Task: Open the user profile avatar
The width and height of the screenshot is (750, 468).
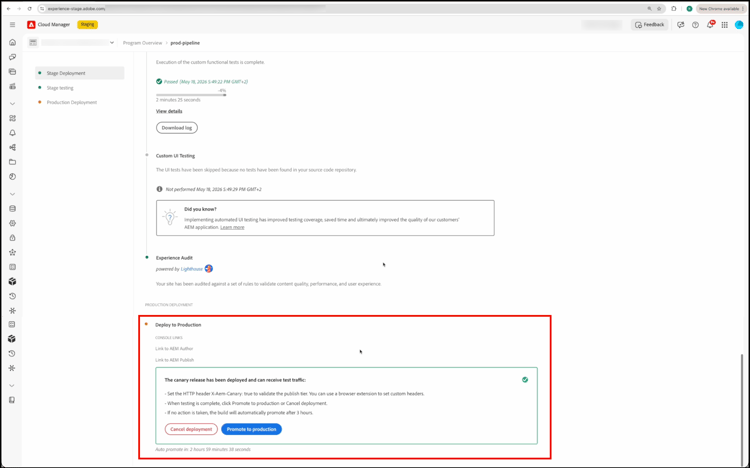Action: (x=739, y=25)
